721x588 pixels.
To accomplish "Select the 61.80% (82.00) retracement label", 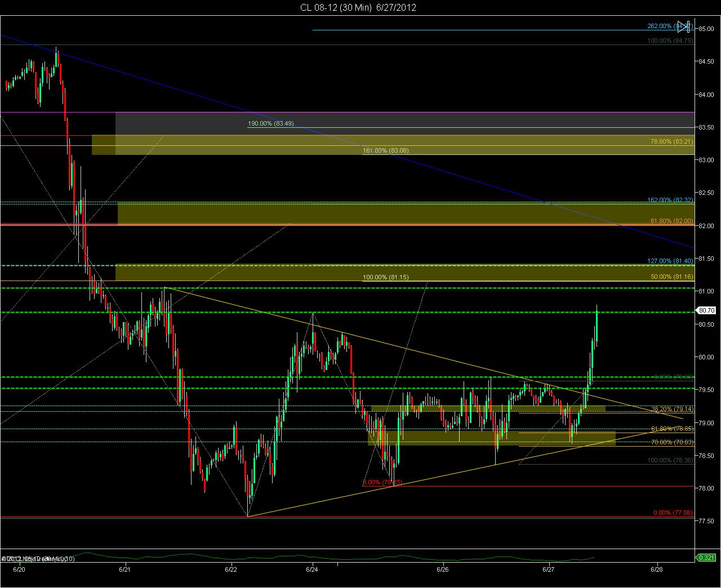I will pos(671,221).
